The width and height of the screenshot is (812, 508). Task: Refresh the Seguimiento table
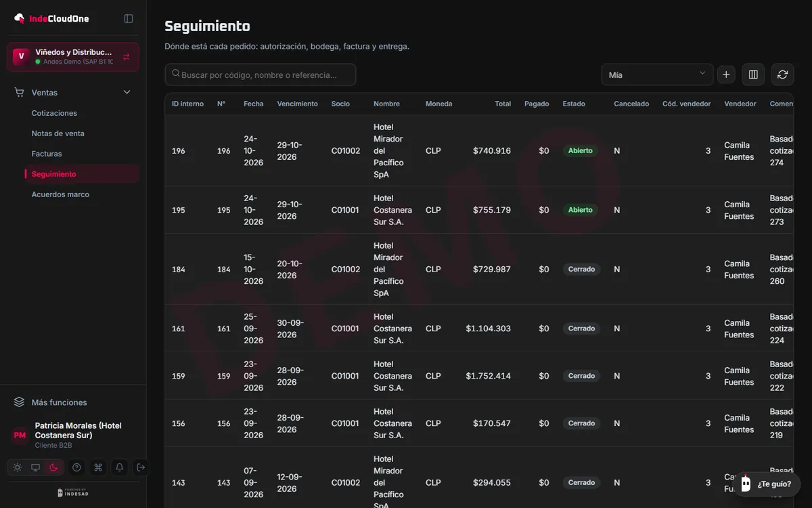783,75
